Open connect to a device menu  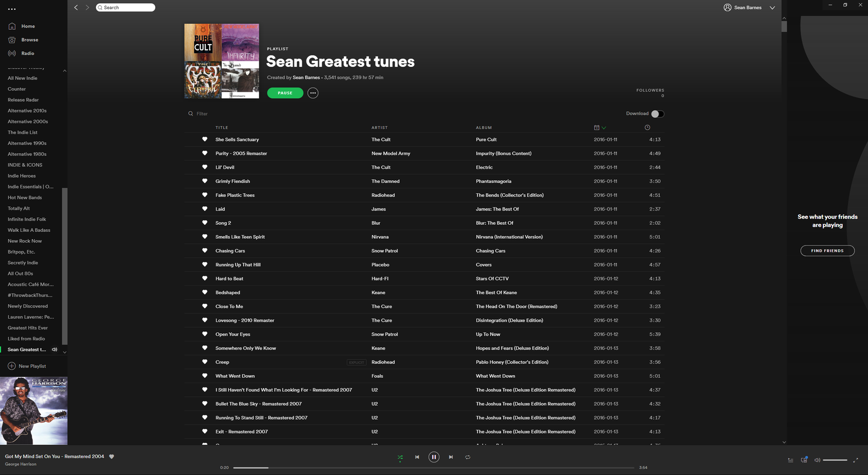point(804,460)
